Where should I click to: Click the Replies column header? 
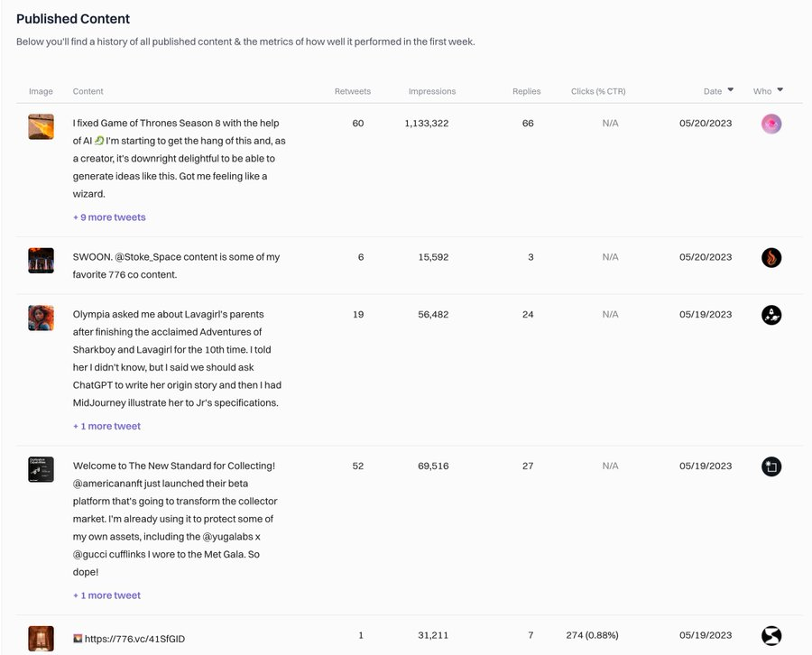(526, 91)
